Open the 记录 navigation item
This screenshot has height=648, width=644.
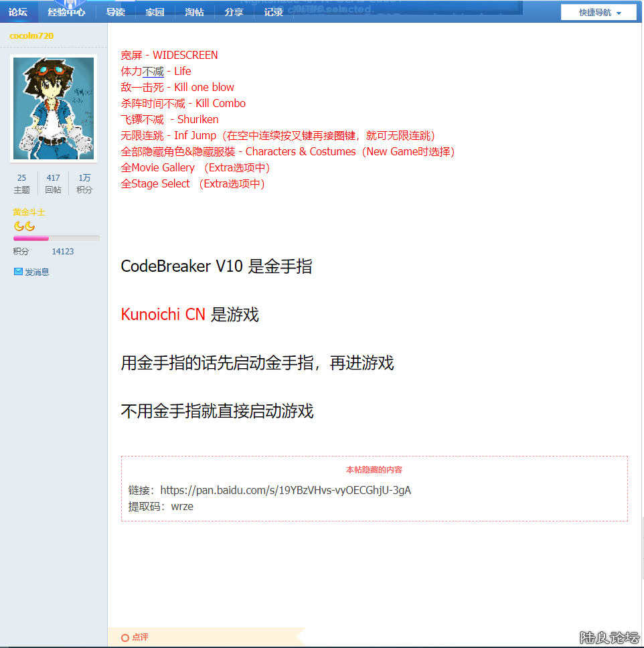point(273,12)
